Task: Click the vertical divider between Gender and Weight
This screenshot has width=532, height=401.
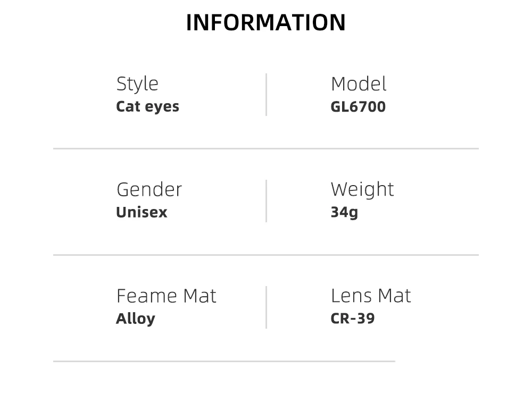Action: coord(267,201)
